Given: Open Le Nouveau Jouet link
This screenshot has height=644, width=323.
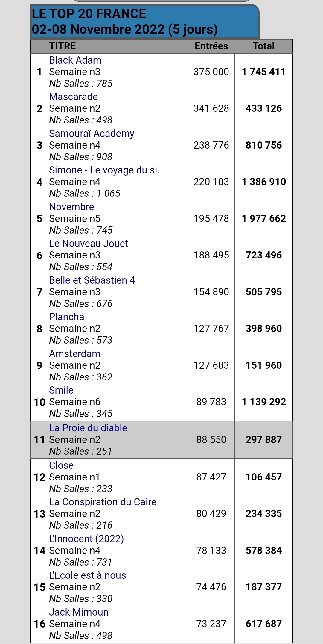Looking at the screenshot, I should point(89,244).
